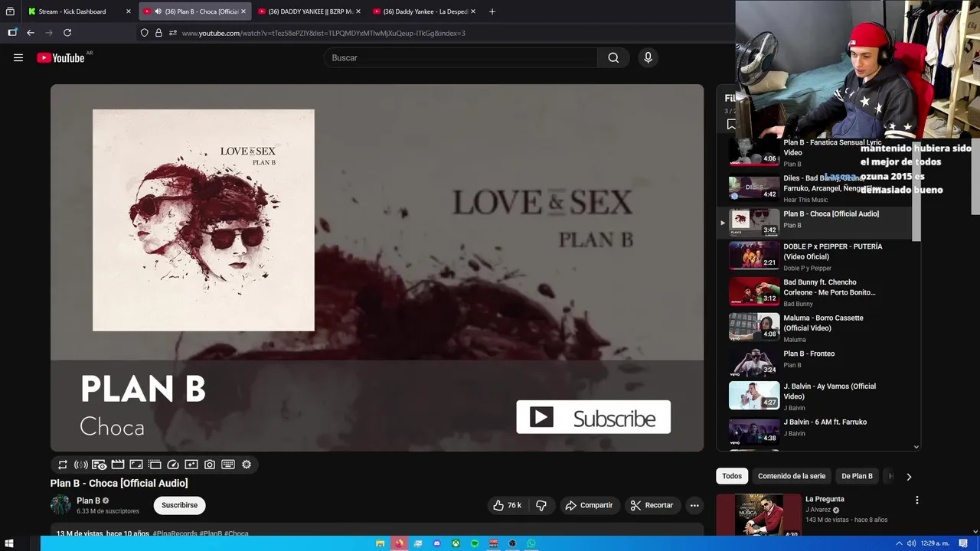Open the YouTube hamburger guide menu
980x551 pixels.
(18, 57)
